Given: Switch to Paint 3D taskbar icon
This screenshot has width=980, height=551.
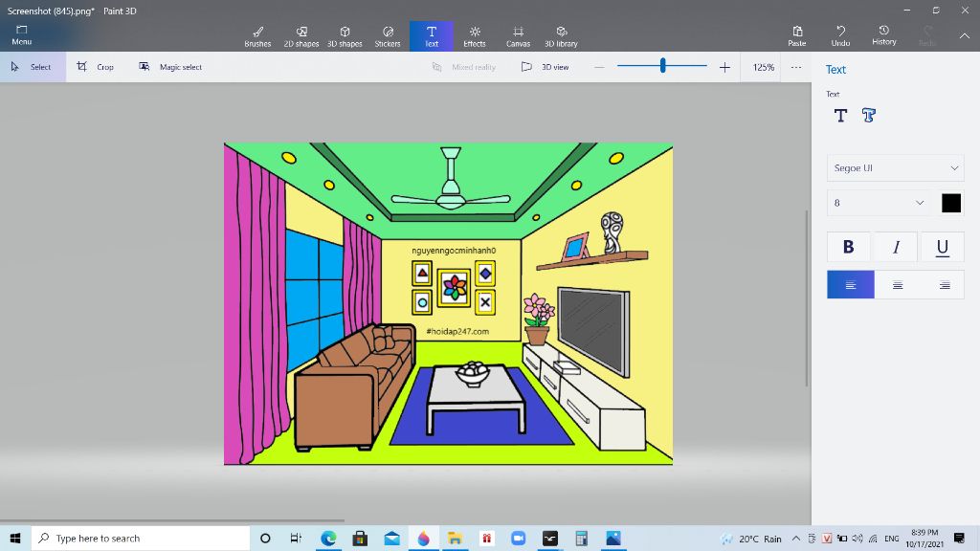Looking at the screenshot, I should (423, 538).
